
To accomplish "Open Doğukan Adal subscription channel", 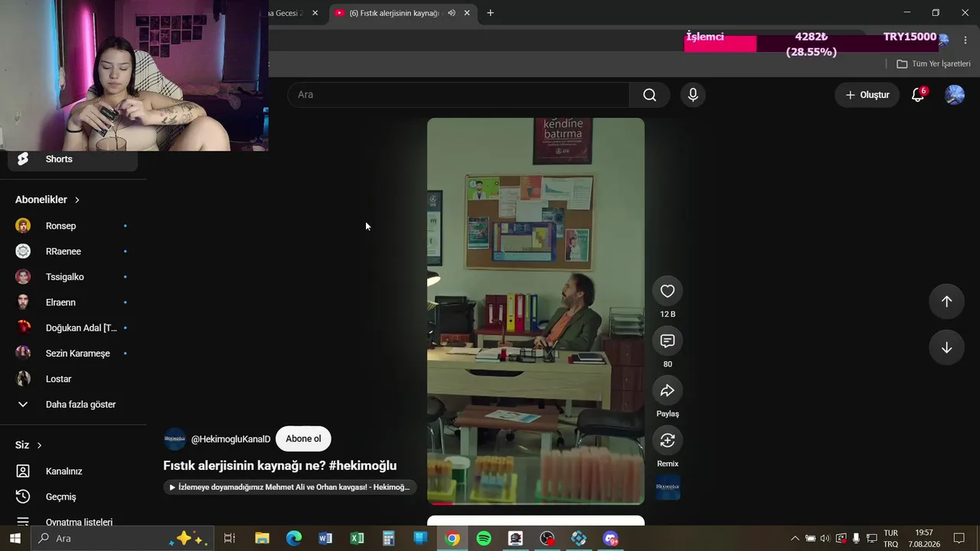I will [73, 328].
